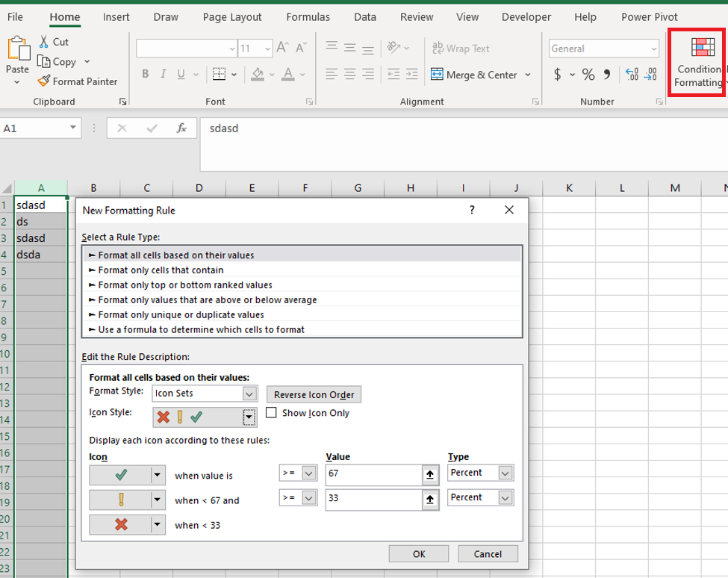
Task: Click the Increase Font Size icon
Action: point(282,48)
